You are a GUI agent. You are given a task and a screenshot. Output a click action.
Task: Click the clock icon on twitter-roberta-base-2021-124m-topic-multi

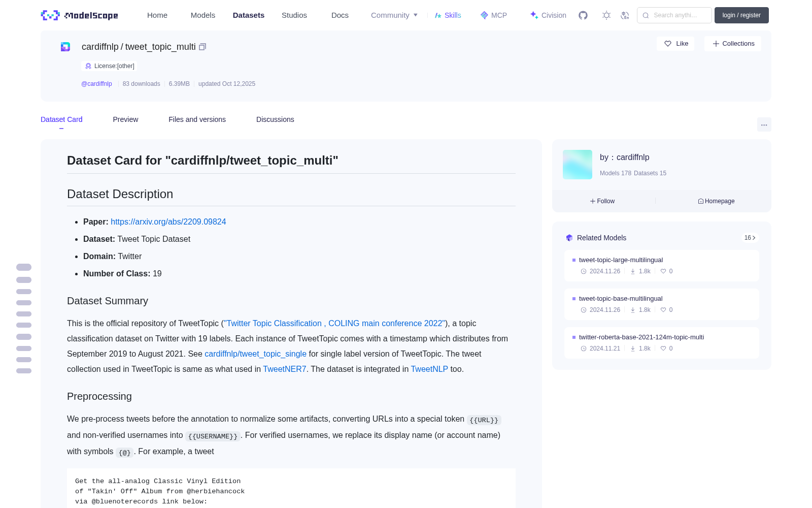584,348
